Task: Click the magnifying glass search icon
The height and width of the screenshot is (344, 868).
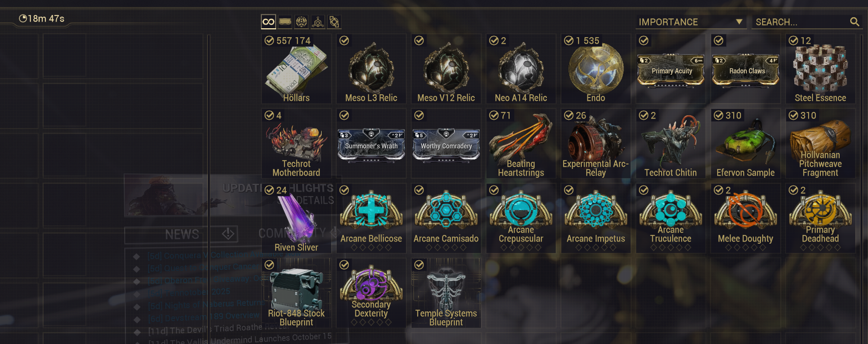Action: coord(855,22)
